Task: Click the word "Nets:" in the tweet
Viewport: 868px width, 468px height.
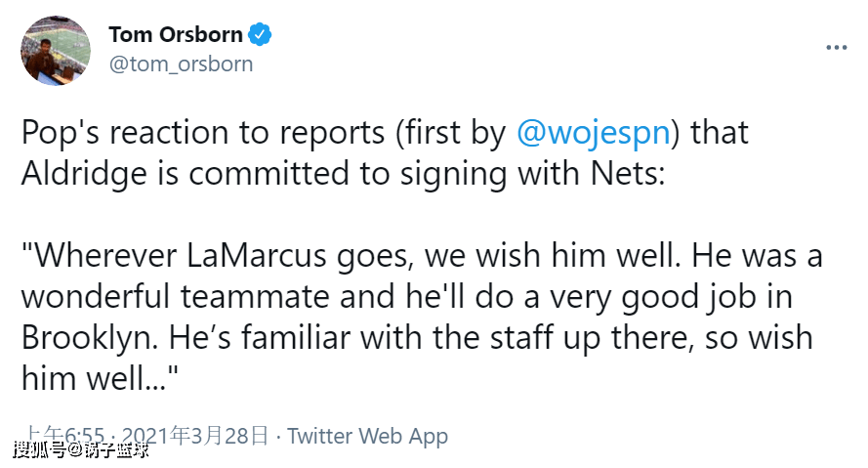Action: [x=627, y=174]
